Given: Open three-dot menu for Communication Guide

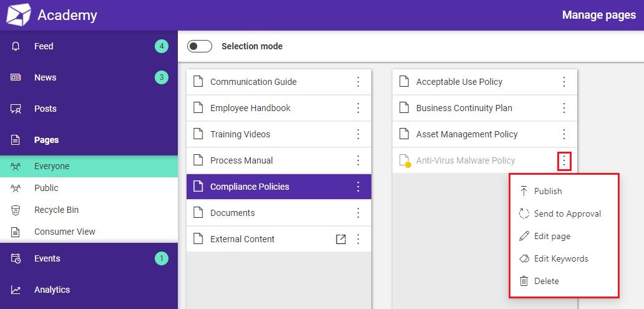Looking at the screenshot, I should coord(358,82).
